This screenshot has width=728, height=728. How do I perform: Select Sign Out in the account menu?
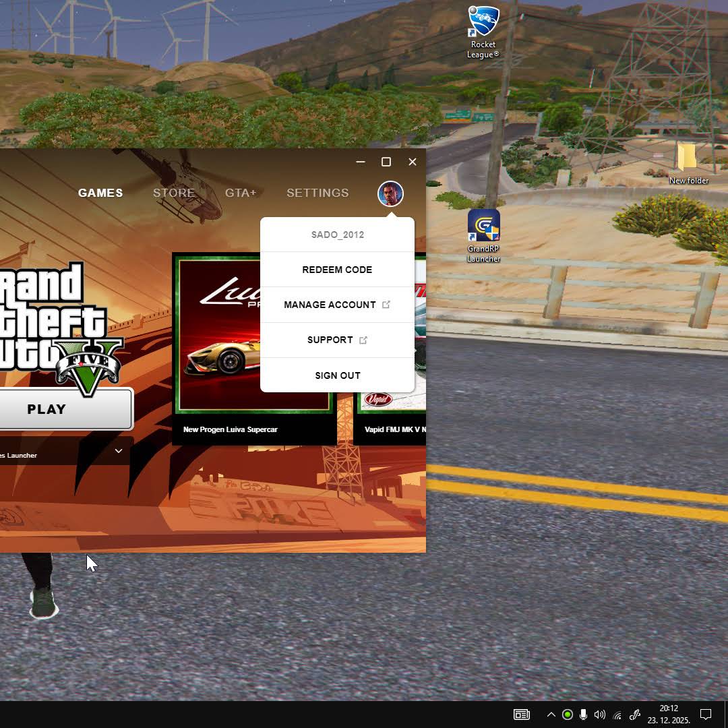tap(337, 375)
